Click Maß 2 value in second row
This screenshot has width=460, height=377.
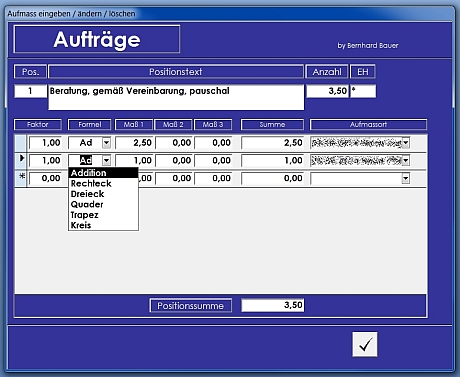[x=174, y=161]
